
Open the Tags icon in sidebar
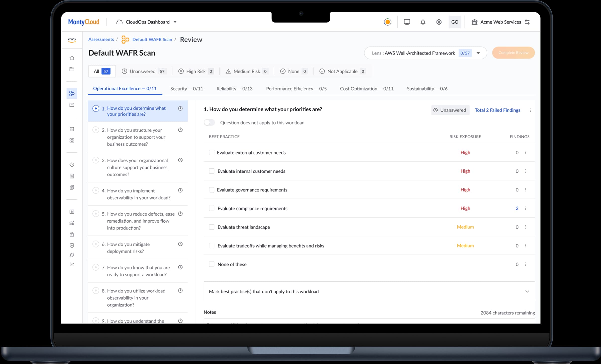tap(72, 165)
